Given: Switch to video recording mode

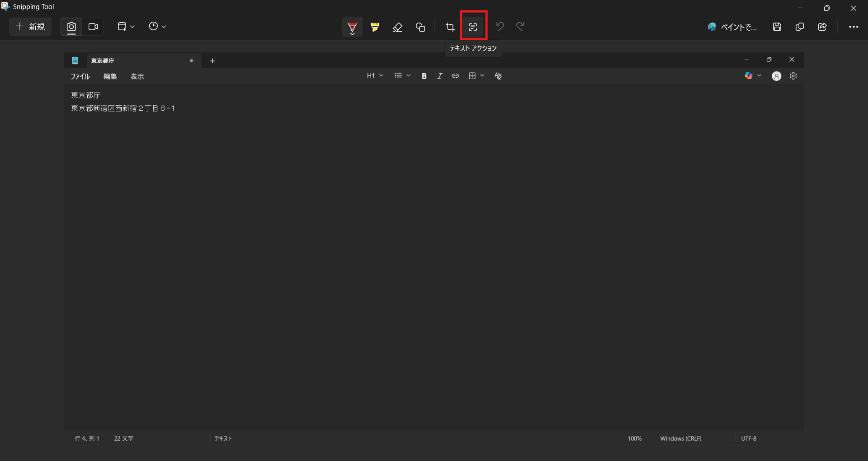Looking at the screenshot, I should pos(93,27).
